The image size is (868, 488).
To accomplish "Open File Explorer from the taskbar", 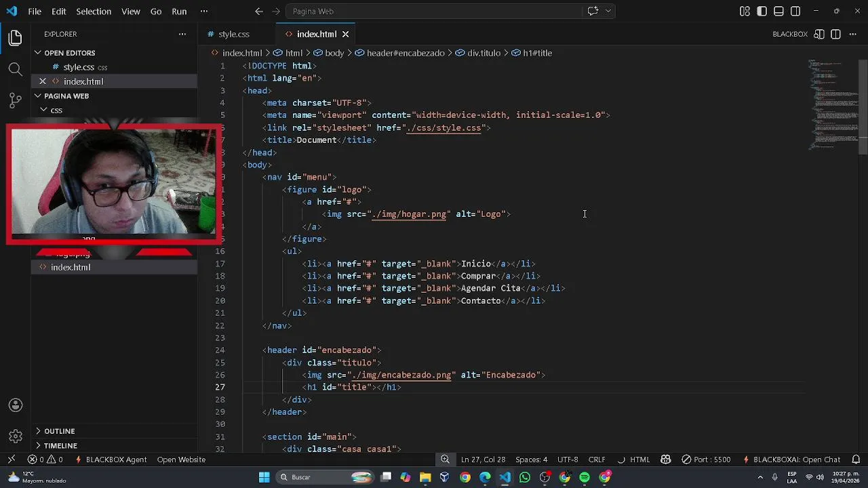I will pyautogui.click(x=425, y=477).
